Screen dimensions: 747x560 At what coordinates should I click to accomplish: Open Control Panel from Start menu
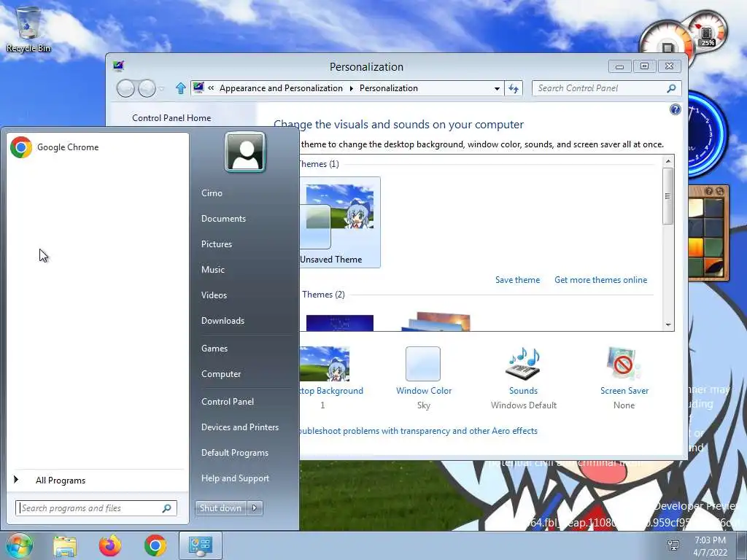(228, 402)
